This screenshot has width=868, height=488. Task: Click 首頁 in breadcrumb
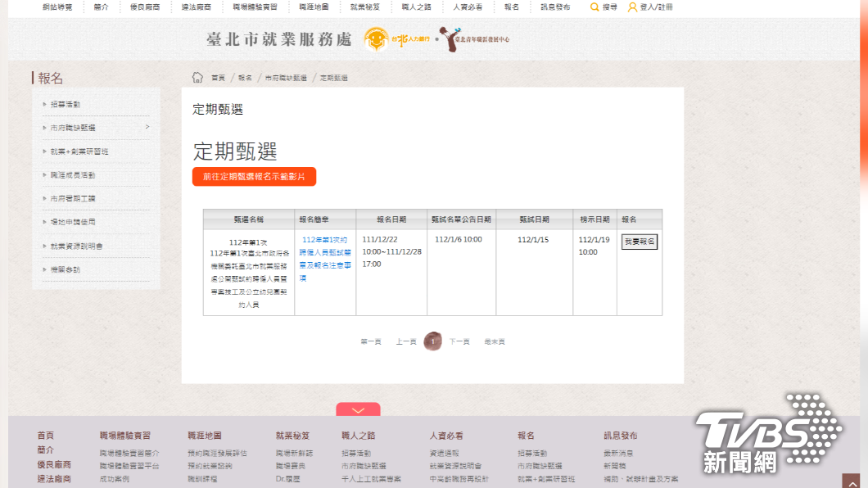(218, 78)
